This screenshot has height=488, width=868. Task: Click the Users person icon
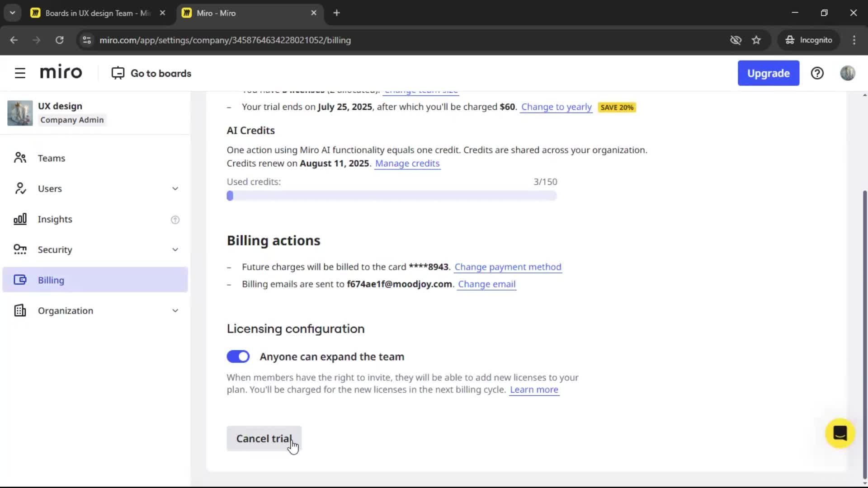click(x=20, y=188)
